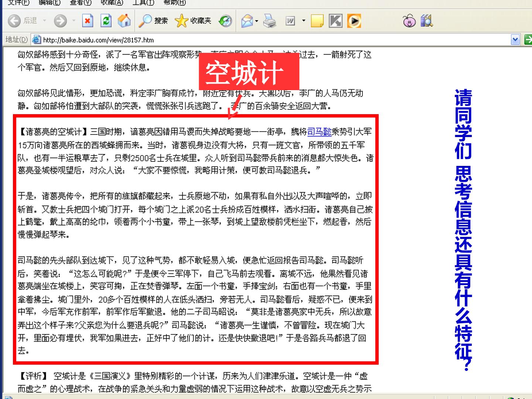Print the page using the printer icon
The width and height of the screenshot is (532, 399).
pyautogui.click(x=270, y=21)
